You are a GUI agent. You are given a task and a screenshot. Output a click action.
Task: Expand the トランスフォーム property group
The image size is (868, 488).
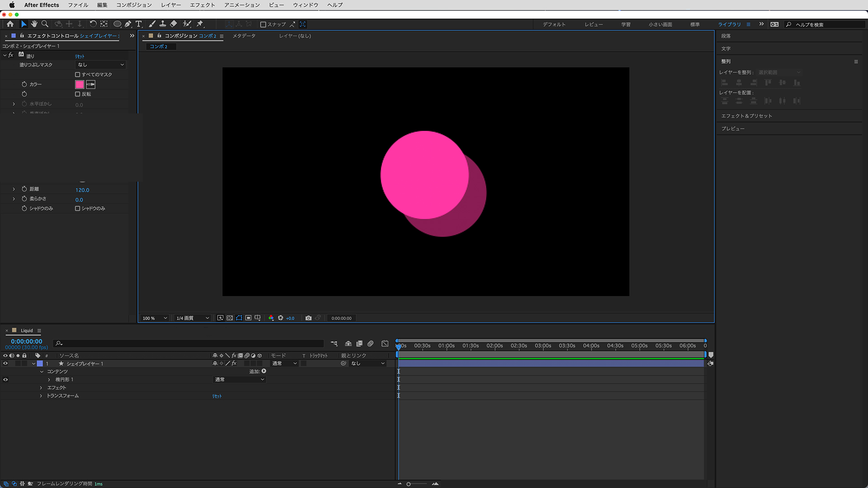click(41, 396)
